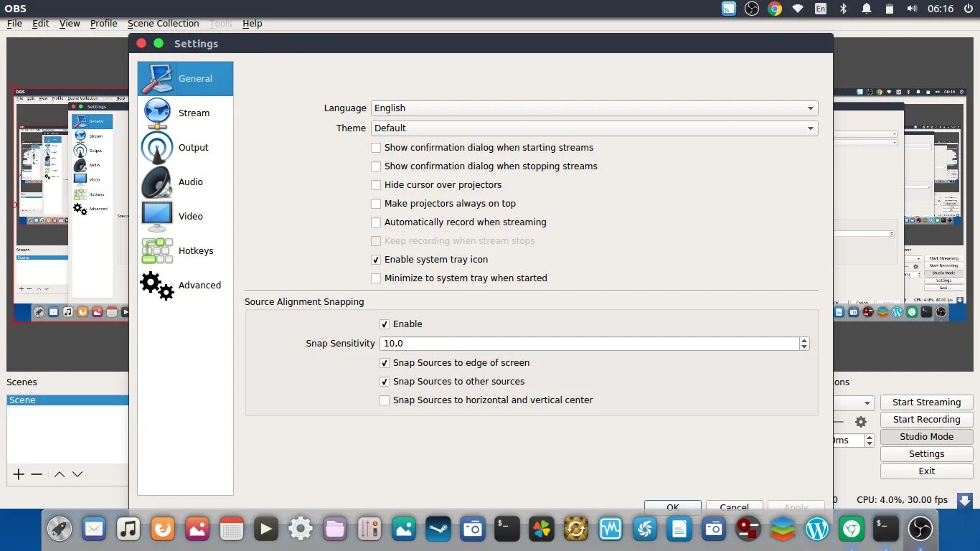
Task: Open the Advanced settings section
Action: click(x=185, y=286)
